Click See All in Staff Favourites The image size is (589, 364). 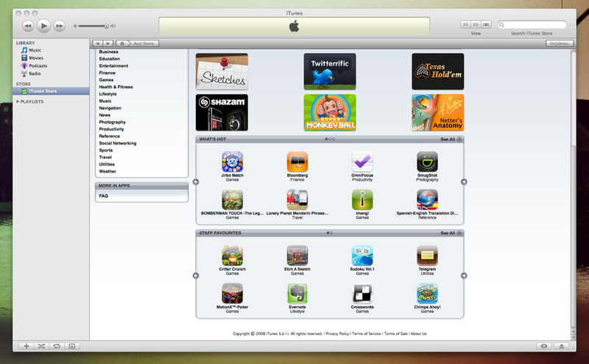451,233
